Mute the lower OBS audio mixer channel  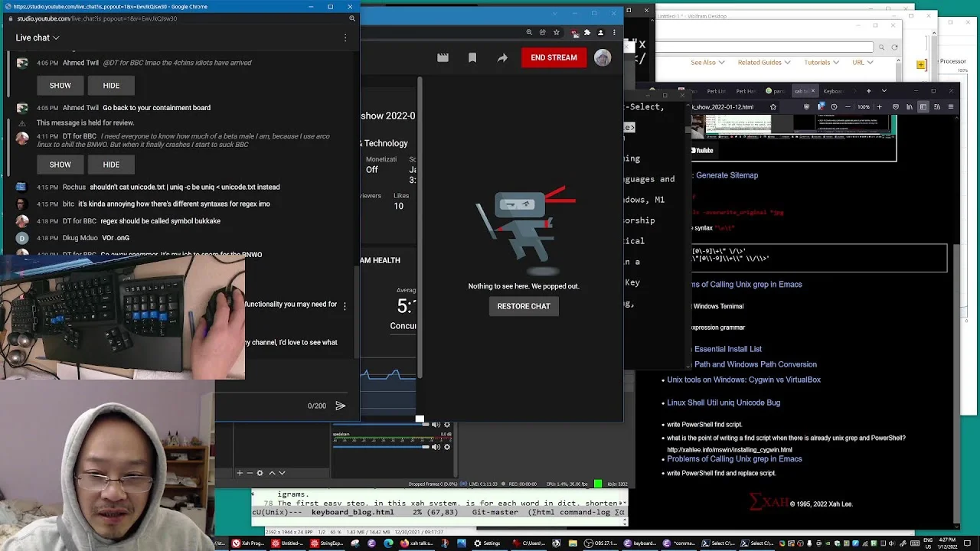click(436, 447)
